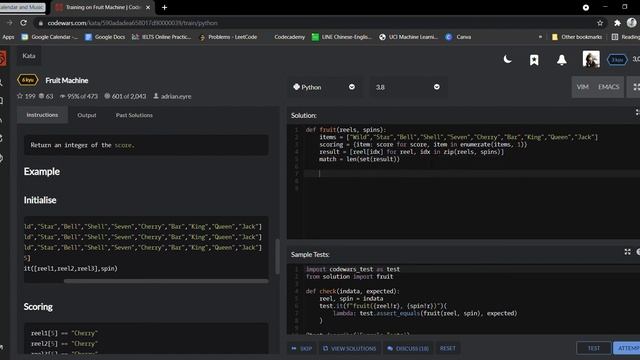
Task: Open notifications bell icon
Action: (x=562, y=60)
